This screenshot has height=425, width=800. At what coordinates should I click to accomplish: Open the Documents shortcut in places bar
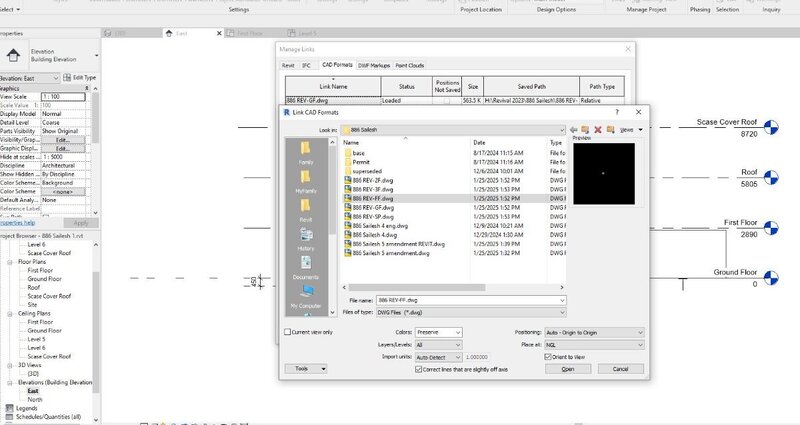coord(306,268)
